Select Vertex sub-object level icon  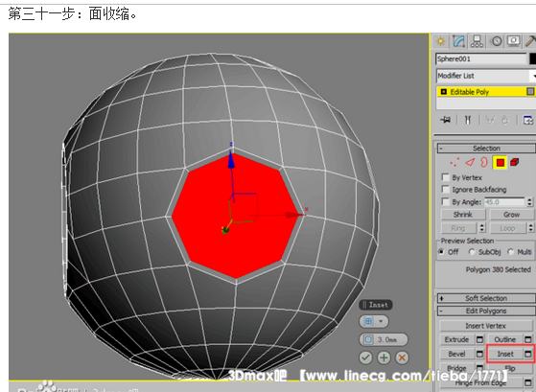coord(454,162)
